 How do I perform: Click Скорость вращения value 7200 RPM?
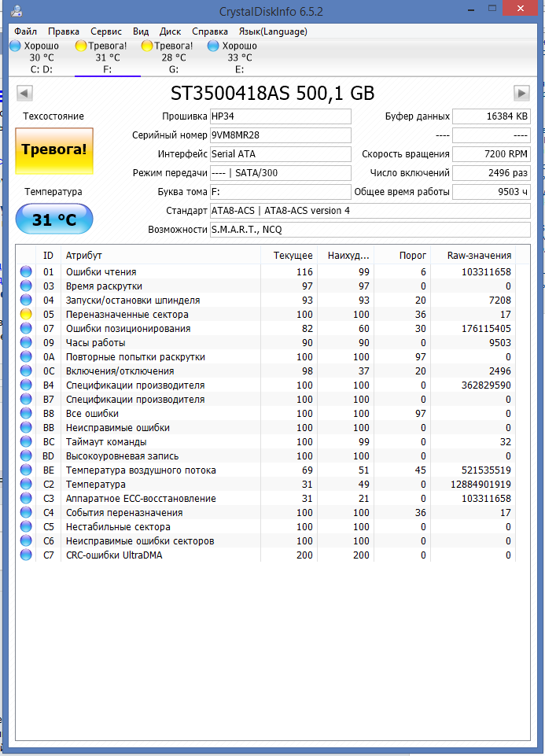click(492, 154)
